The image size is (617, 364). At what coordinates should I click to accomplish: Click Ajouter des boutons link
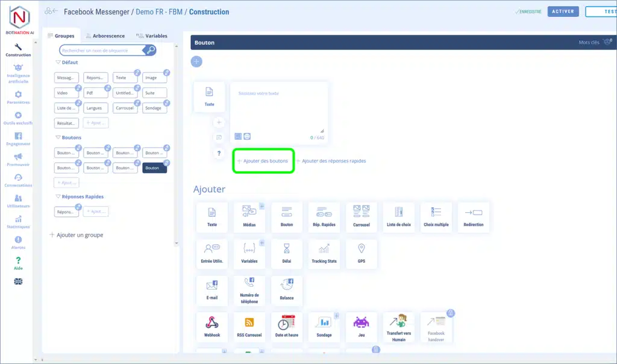[263, 161]
